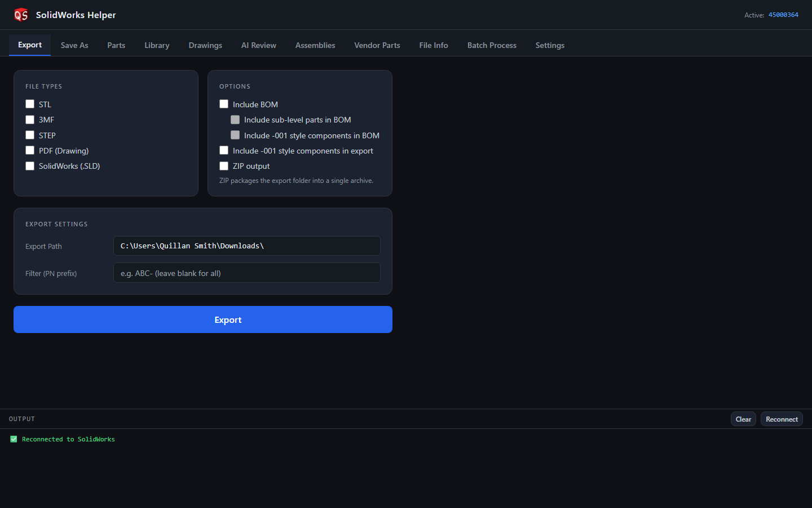Screen dimensions: 812x508
Task: Click the SolidWorks Helper logo icon
Action: click(21, 15)
